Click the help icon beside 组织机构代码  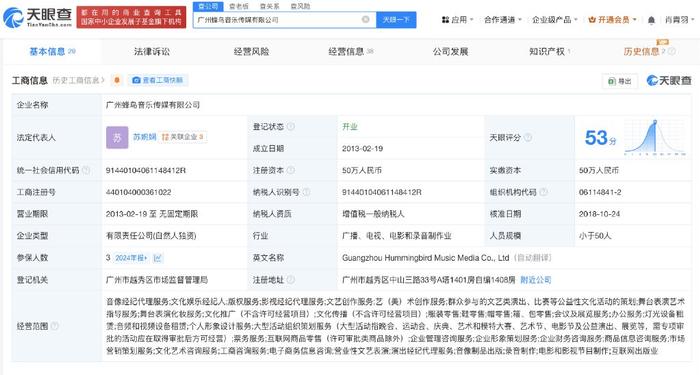pyautogui.click(x=543, y=192)
